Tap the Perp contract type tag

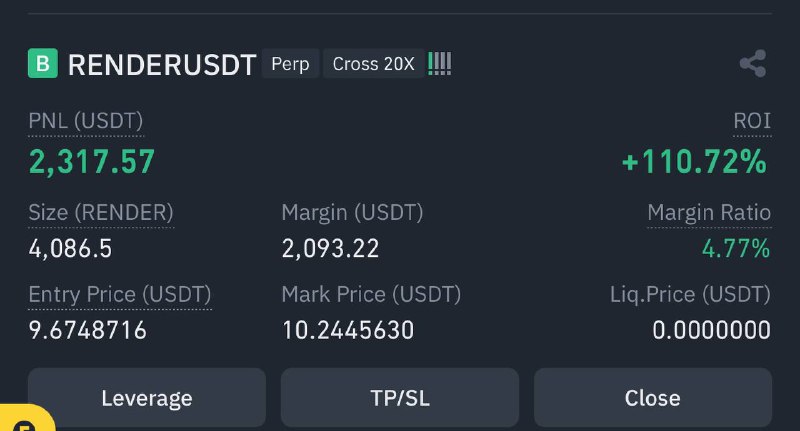pyautogui.click(x=290, y=64)
